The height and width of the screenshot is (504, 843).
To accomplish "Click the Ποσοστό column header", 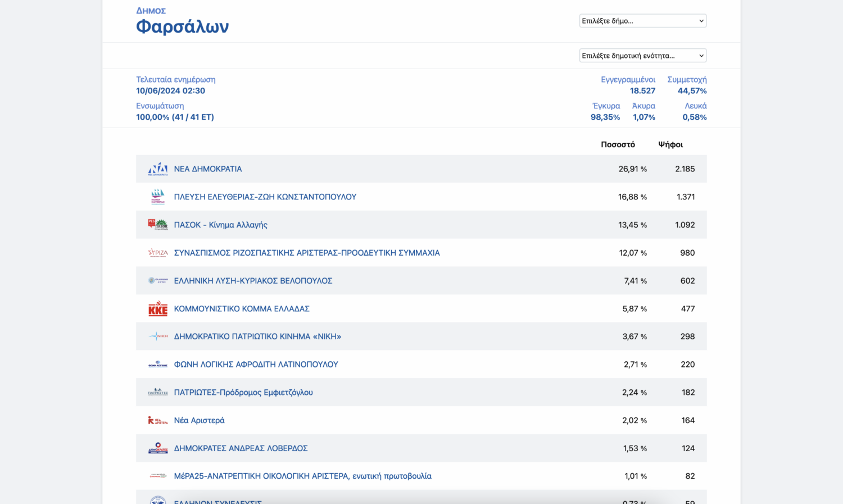I will 618,144.
